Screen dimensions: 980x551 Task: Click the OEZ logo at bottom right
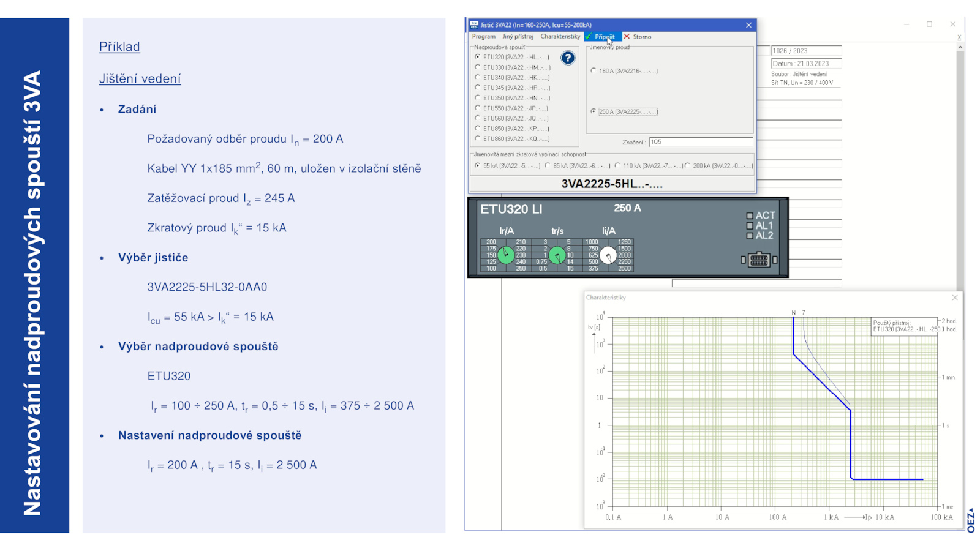(x=971, y=520)
